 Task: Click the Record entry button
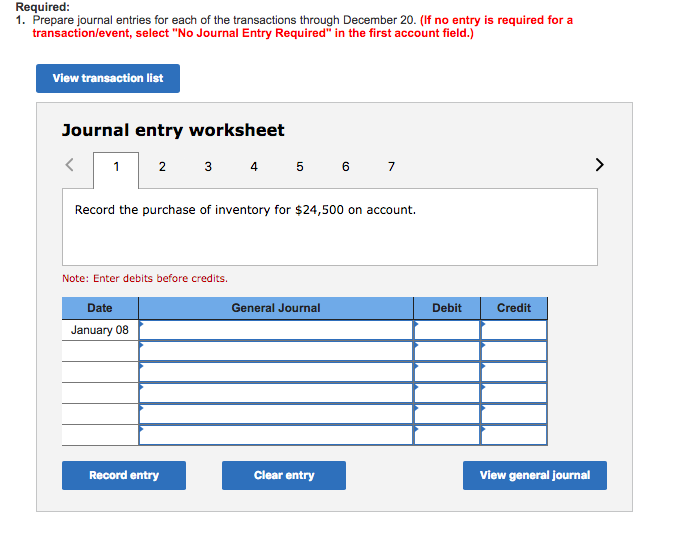point(124,475)
